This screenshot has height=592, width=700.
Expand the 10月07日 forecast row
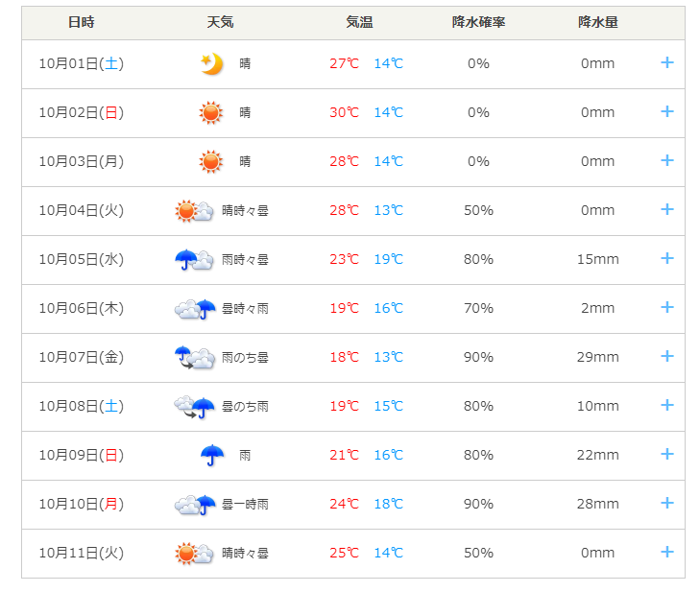(x=667, y=356)
